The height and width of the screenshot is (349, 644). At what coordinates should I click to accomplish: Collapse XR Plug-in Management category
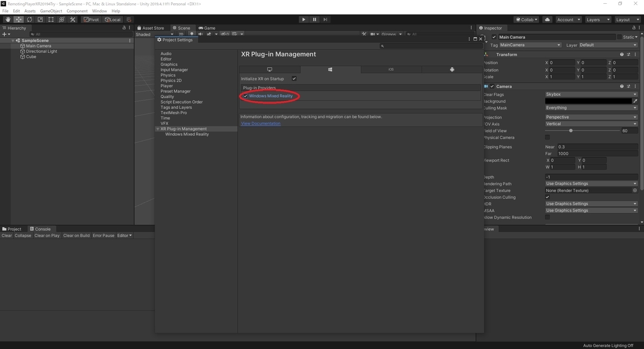click(158, 129)
